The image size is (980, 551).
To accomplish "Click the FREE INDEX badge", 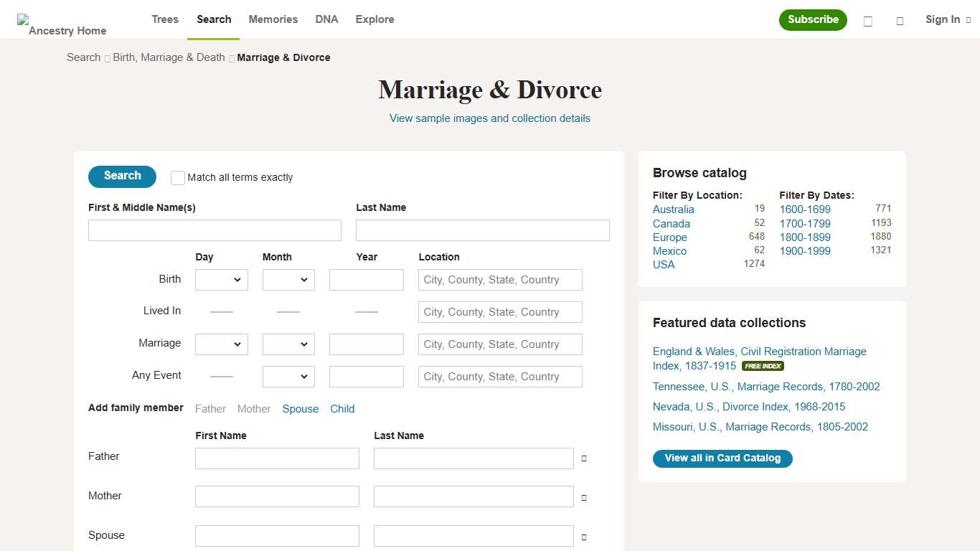I will 762,366.
